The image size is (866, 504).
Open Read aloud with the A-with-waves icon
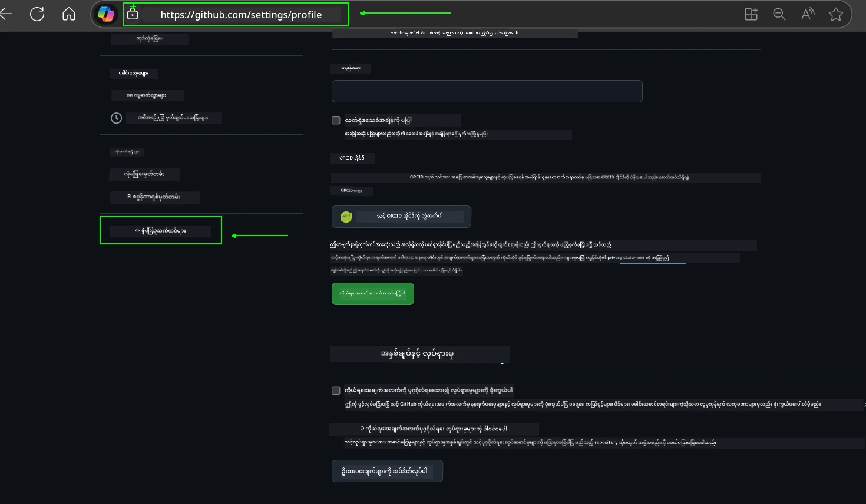click(x=807, y=14)
